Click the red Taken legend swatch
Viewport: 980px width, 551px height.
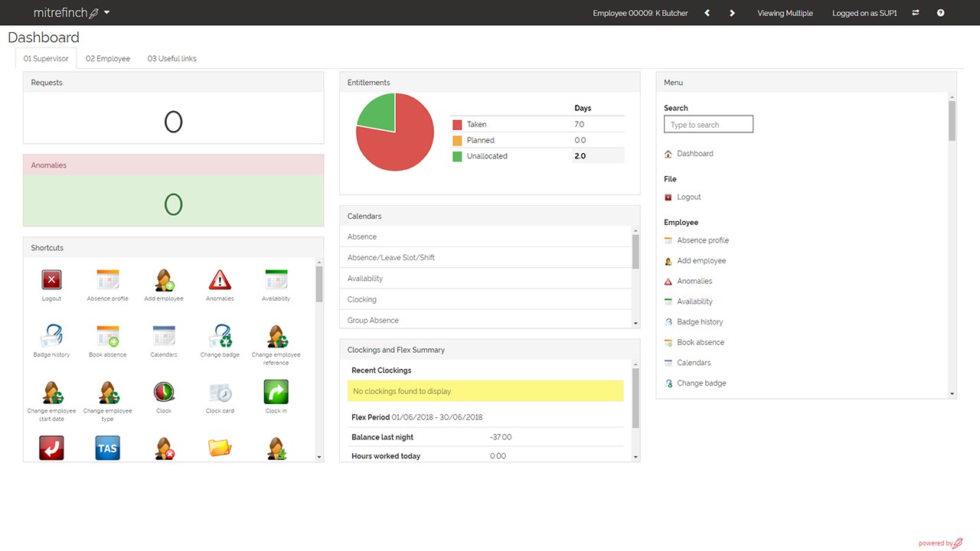coord(457,125)
